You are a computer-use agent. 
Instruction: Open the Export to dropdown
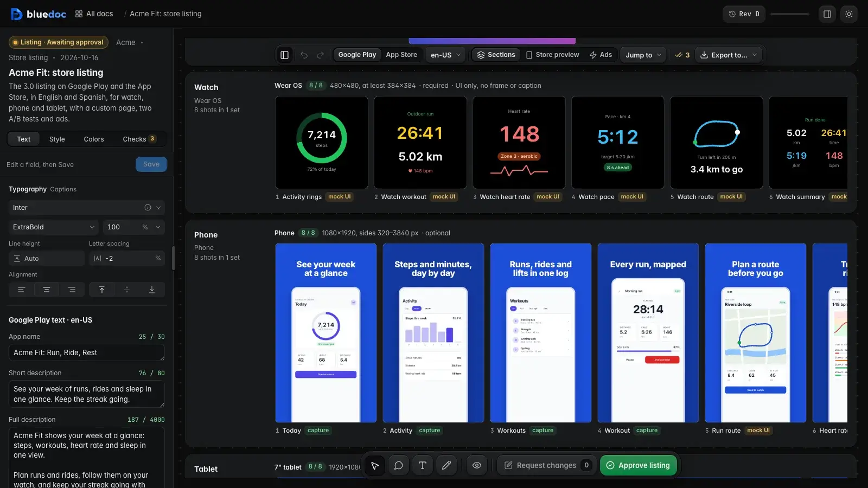[x=729, y=55]
